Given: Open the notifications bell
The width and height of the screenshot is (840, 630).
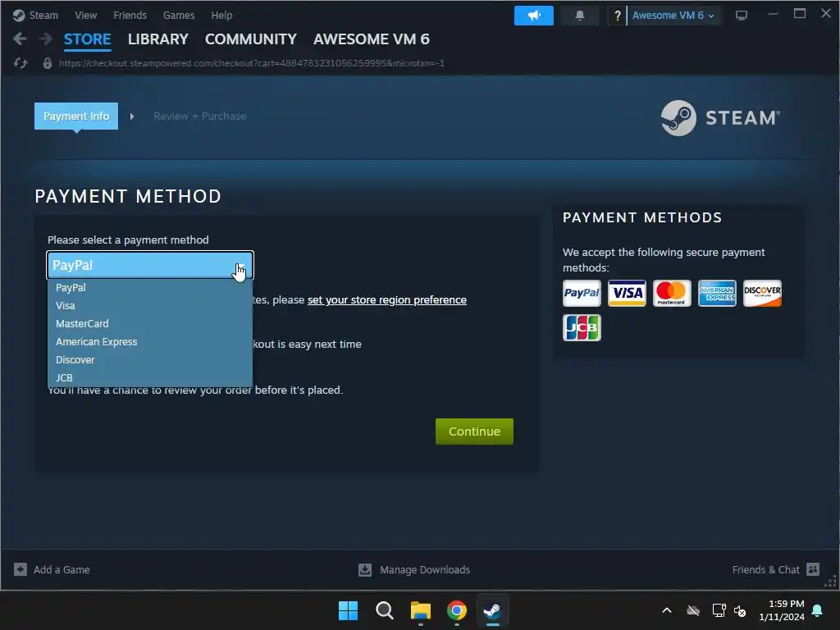Looking at the screenshot, I should point(580,16).
